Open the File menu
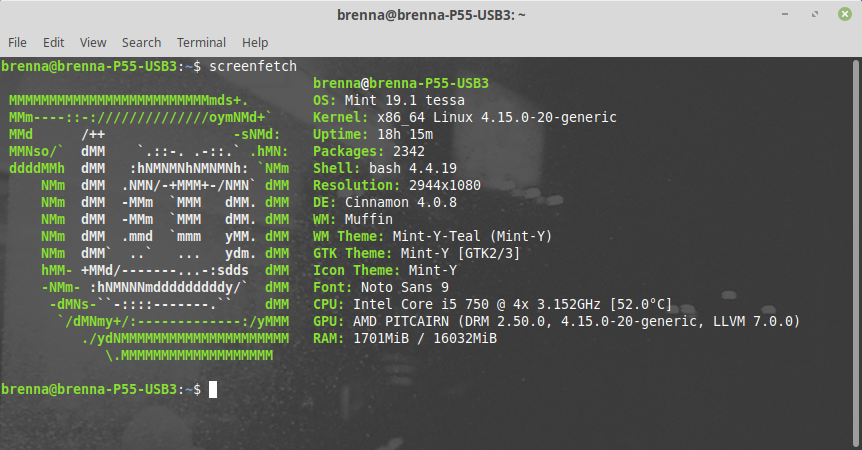Viewport: 862px width, 450px height. (x=17, y=43)
